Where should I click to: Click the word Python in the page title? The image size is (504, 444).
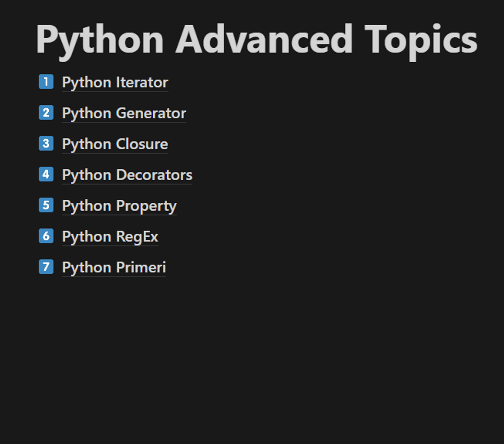pos(100,40)
